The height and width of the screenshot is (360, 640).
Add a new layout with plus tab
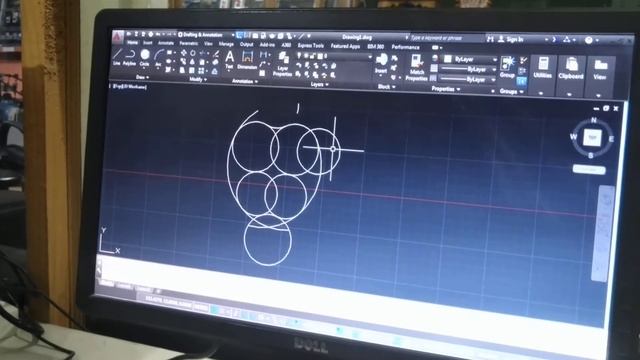point(158,291)
